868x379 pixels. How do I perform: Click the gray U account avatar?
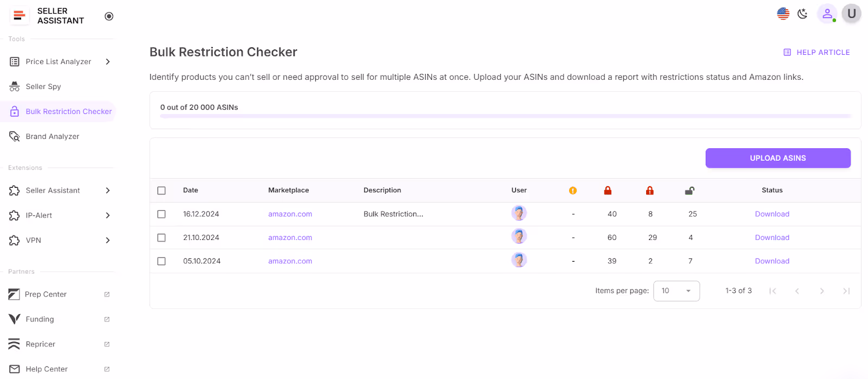tap(851, 14)
